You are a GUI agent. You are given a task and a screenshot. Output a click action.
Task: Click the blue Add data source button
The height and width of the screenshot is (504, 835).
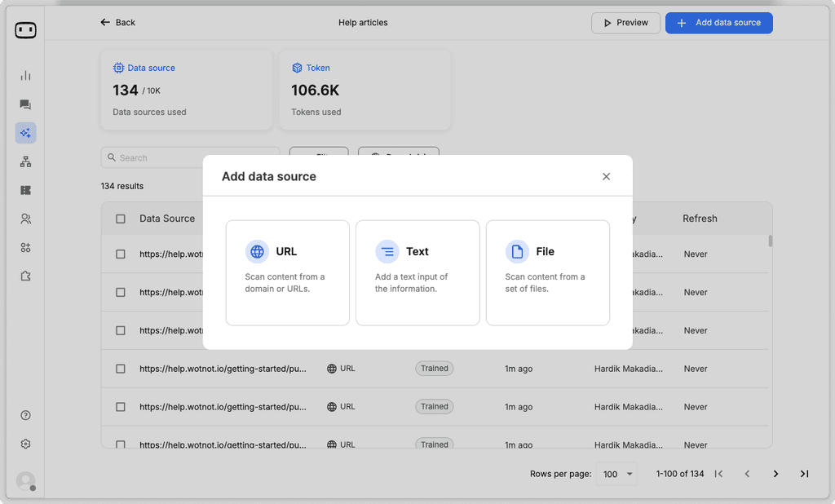pos(718,23)
